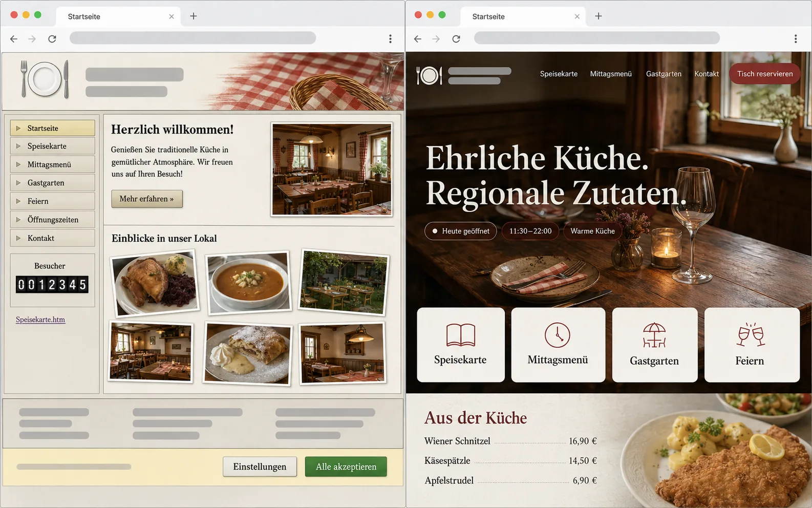This screenshot has width=812, height=508.
Task: Reload the page in the left browser window
Action: tap(52, 39)
